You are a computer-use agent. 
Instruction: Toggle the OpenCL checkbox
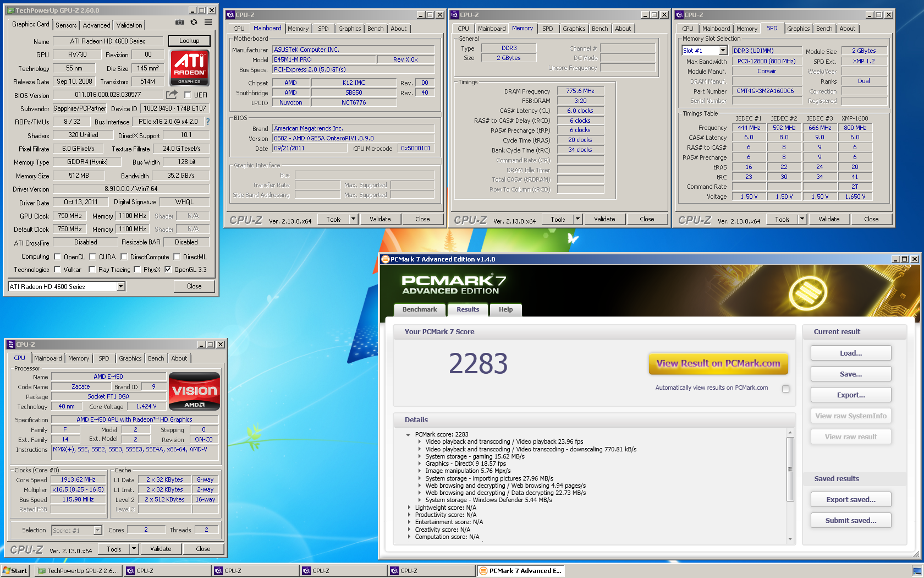click(57, 257)
